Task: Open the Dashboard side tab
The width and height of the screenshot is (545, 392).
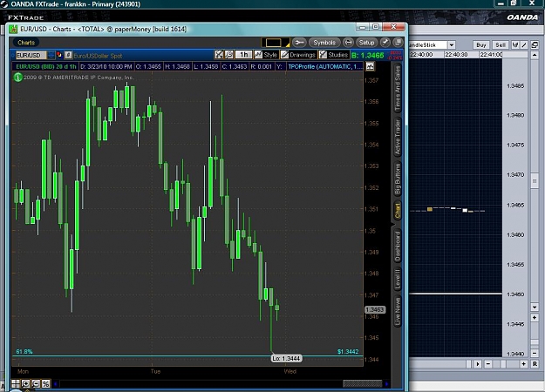Action: coord(398,247)
